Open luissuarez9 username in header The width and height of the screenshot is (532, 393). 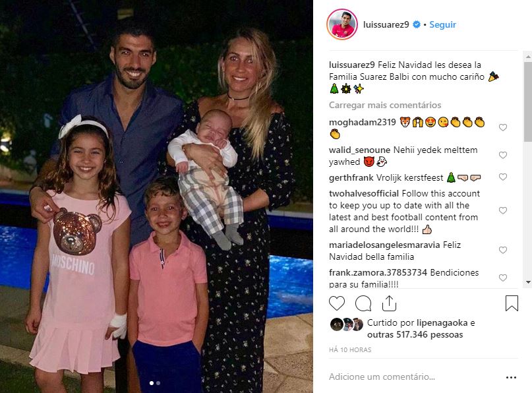click(386, 24)
